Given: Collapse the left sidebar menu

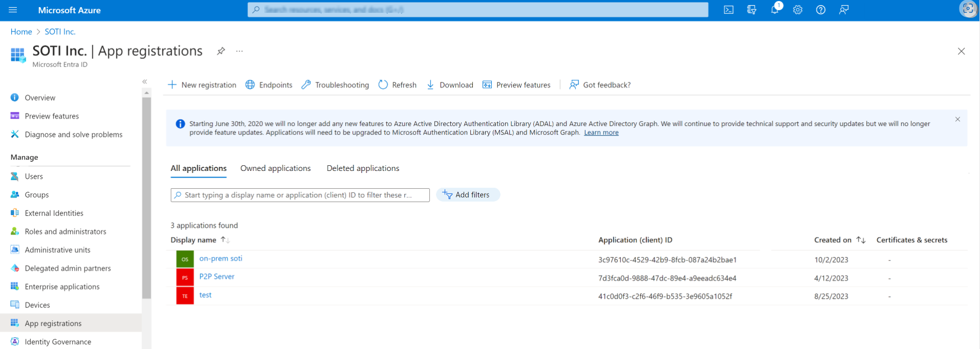Looking at the screenshot, I should [145, 81].
